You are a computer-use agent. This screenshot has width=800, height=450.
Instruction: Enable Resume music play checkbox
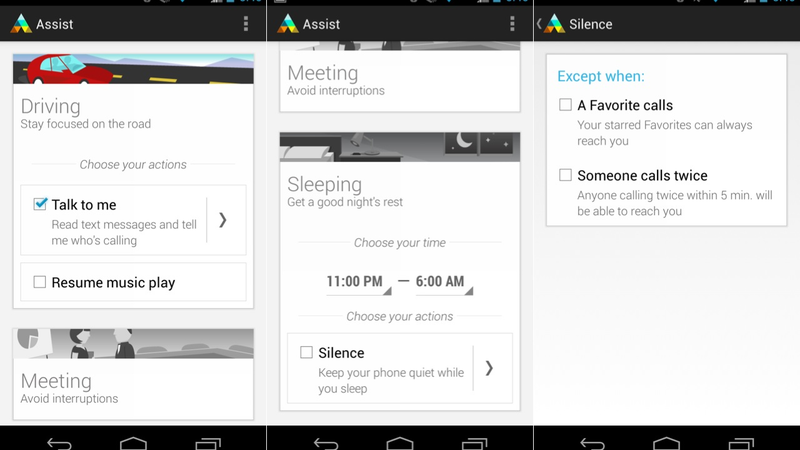pyautogui.click(x=39, y=282)
